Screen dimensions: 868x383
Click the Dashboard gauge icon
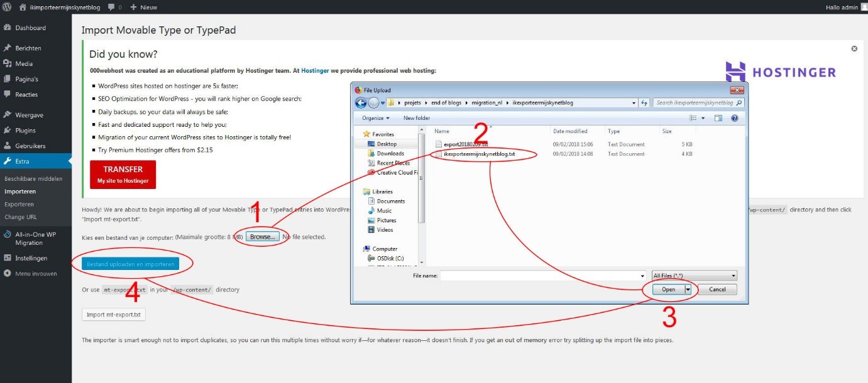point(8,28)
